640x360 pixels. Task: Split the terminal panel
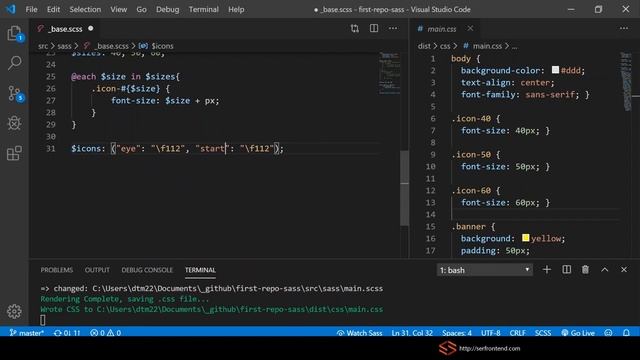pos(567,269)
